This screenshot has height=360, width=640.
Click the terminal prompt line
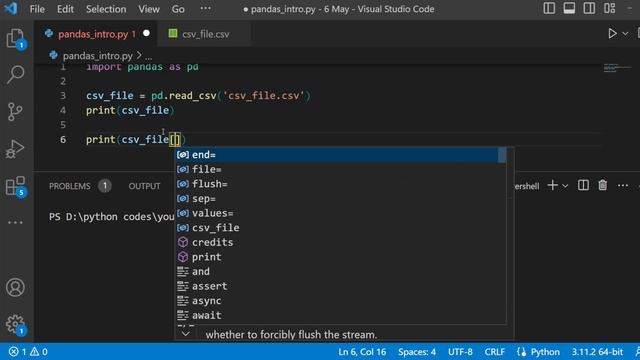click(112, 217)
